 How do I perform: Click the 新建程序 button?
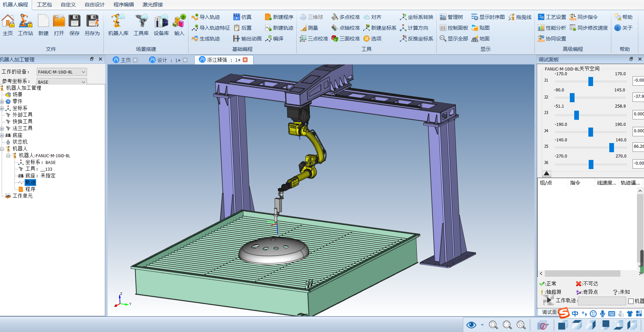pos(279,17)
